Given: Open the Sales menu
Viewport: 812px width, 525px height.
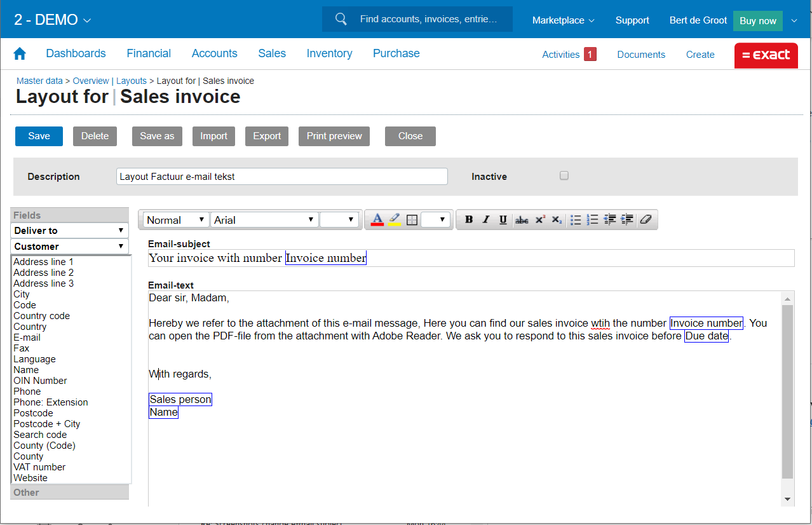Looking at the screenshot, I should [272, 53].
